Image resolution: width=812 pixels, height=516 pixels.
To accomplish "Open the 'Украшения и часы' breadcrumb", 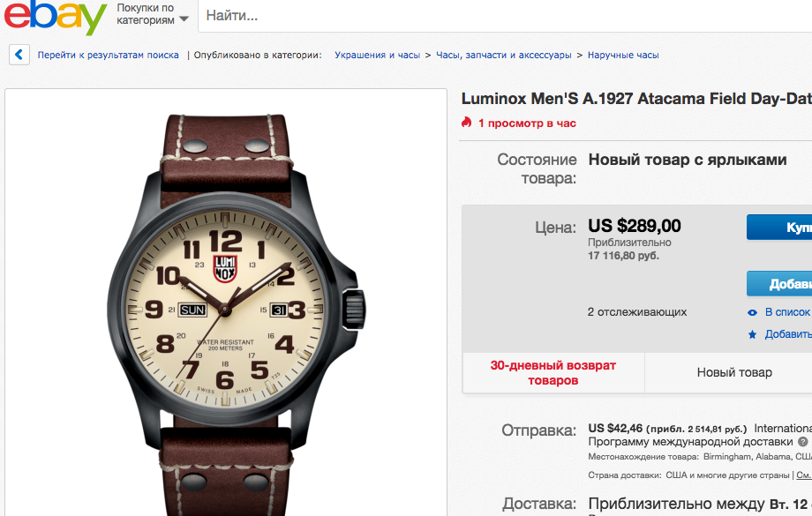I will point(377,55).
